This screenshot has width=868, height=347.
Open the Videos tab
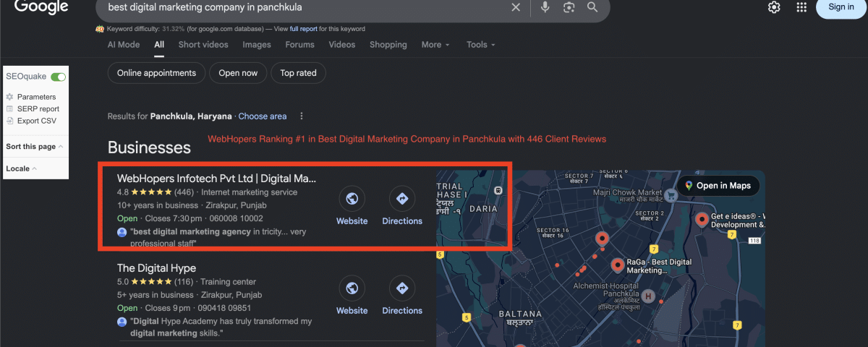[342, 45]
